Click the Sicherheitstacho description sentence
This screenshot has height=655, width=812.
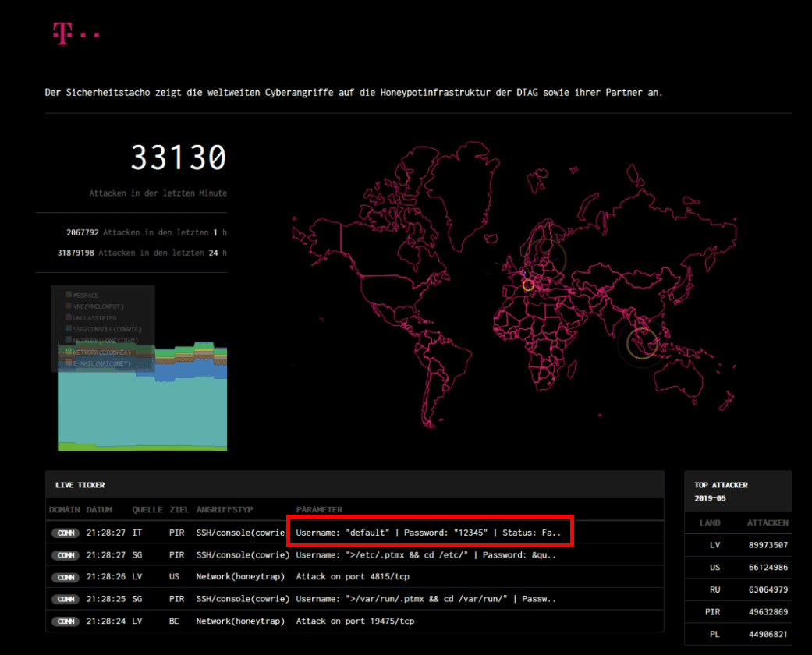click(x=353, y=93)
